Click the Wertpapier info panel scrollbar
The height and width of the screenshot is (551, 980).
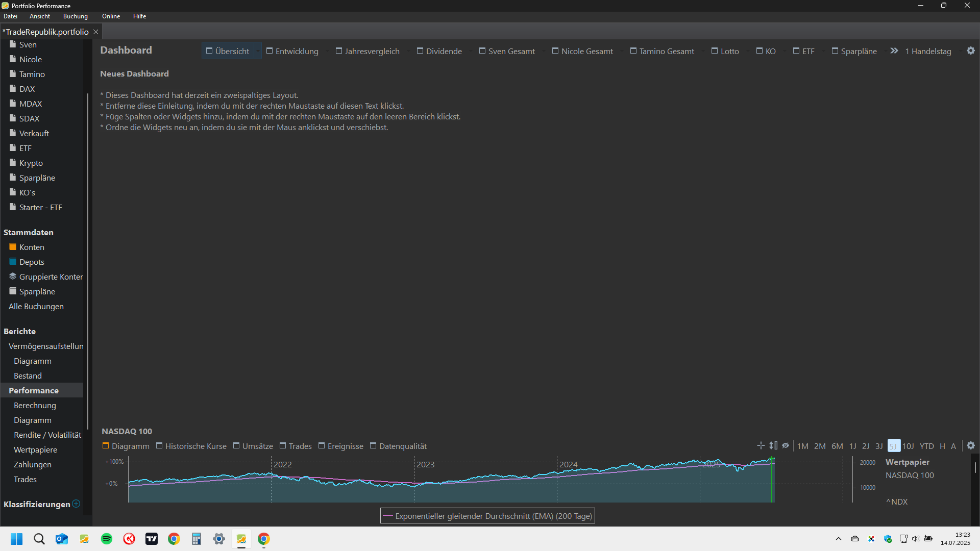click(975, 467)
